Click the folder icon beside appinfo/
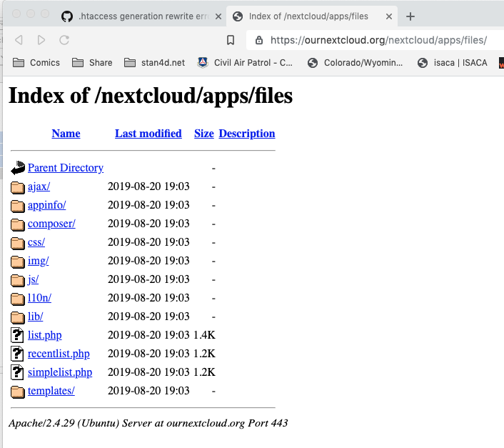This screenshot has height=448, width=504. pyautogui.click(x=18, y=206)
